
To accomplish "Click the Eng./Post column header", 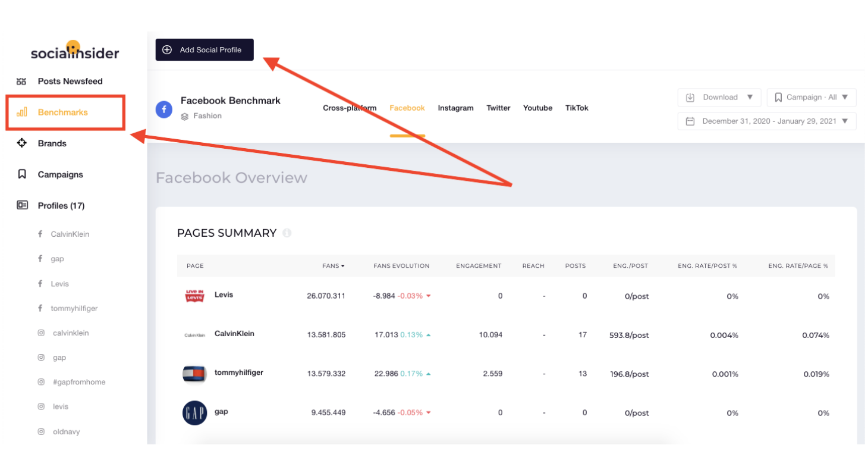I will [x=630, y=266].
